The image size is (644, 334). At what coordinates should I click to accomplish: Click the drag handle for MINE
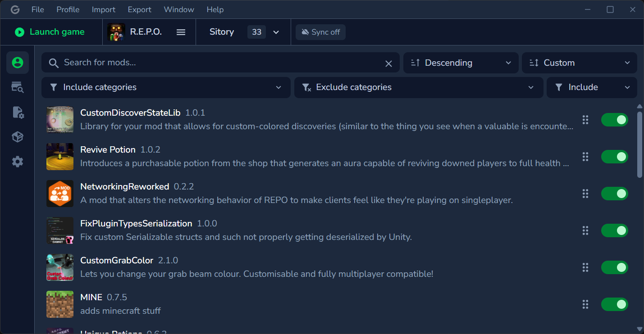[x=585, y=304]
